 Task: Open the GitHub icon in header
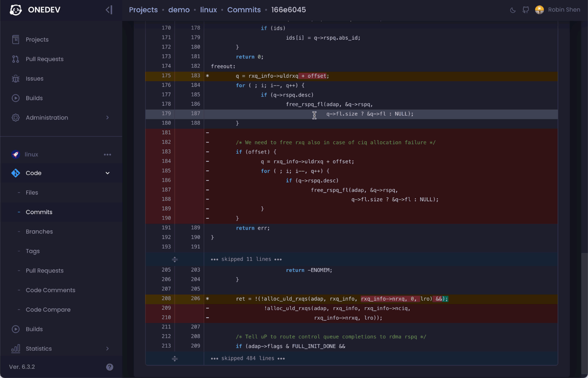tap(526, 10)
